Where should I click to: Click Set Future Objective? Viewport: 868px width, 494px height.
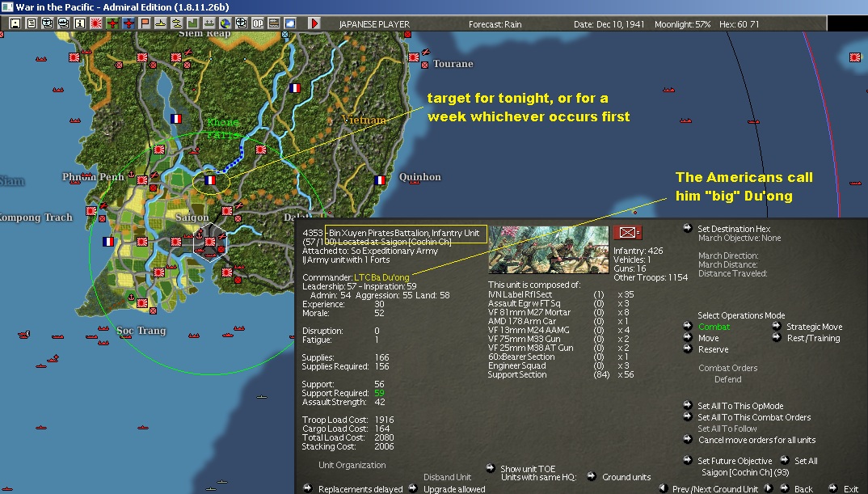click(735, 461)
